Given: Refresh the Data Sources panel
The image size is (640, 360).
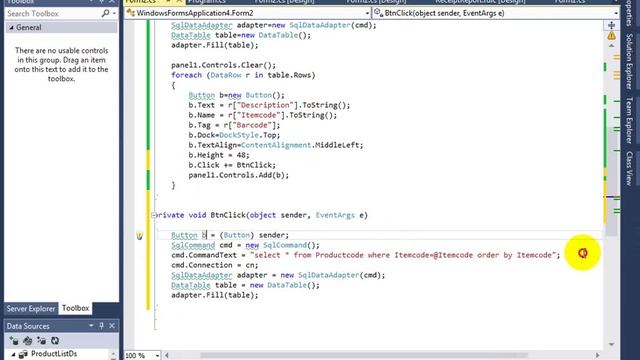Looking at the screenshot, I should point(55,340).
